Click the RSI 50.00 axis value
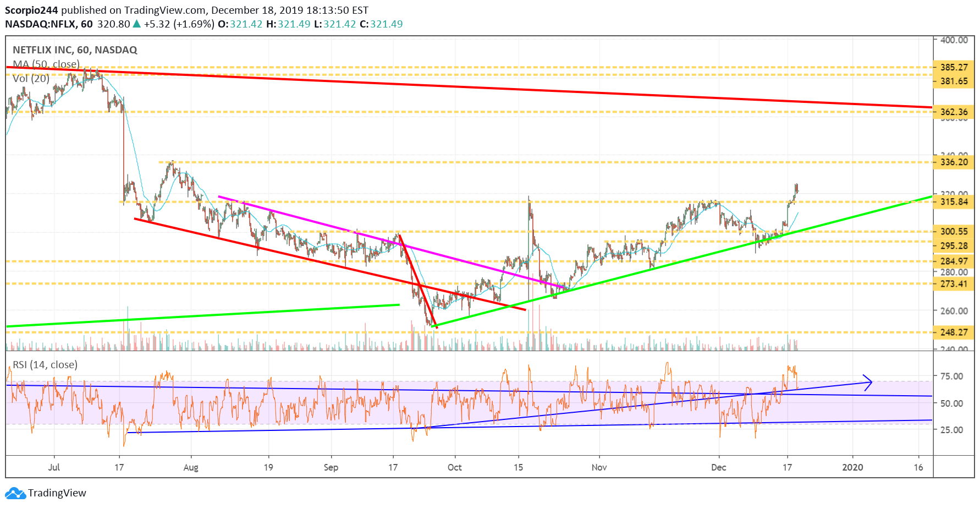Viewport: 980px width, 508px height. pyautogui.click(x=951, y=403)
